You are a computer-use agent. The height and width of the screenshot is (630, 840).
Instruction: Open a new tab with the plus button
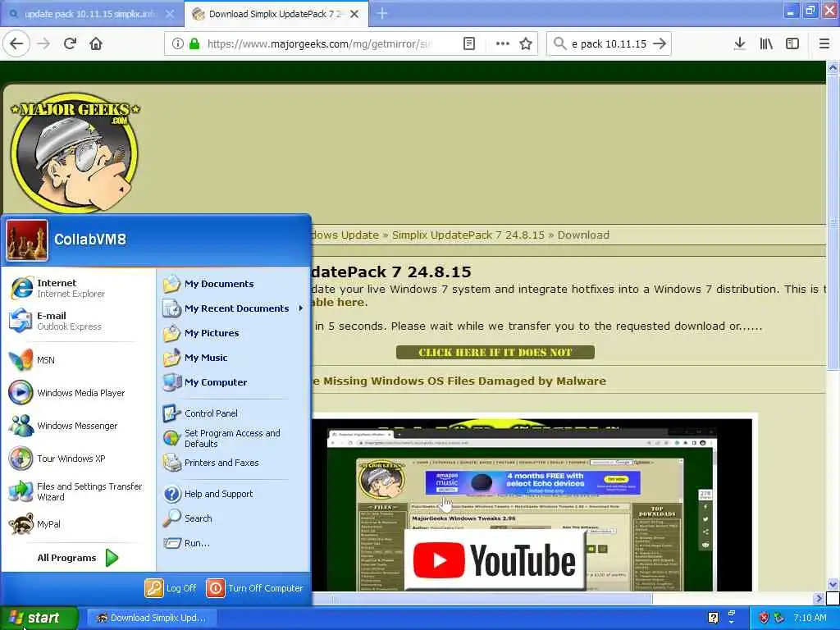coord(382,13)
